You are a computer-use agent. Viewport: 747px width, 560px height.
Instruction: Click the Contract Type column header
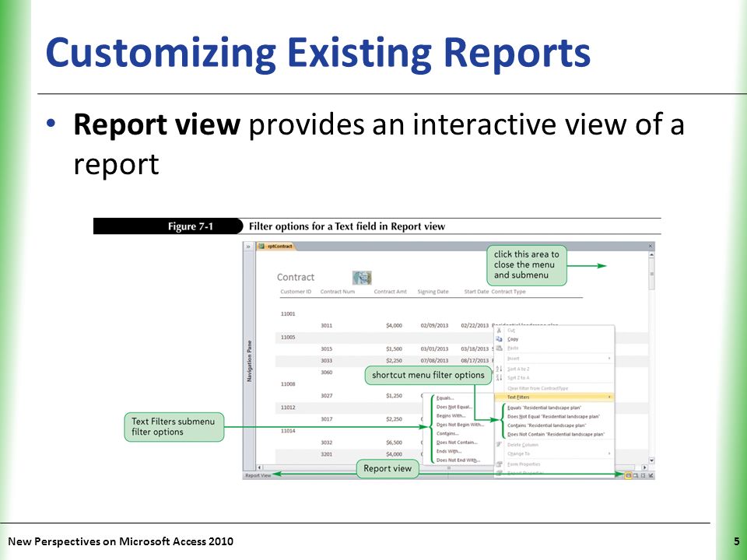tap(508, 292)
